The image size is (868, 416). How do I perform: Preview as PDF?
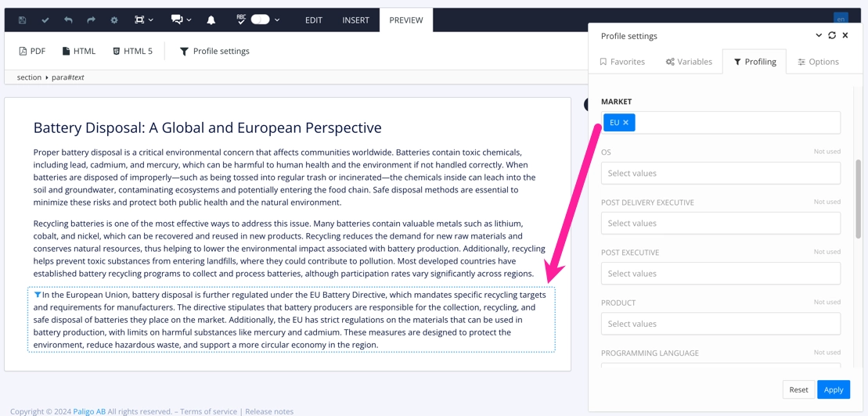tap(32, 51)
